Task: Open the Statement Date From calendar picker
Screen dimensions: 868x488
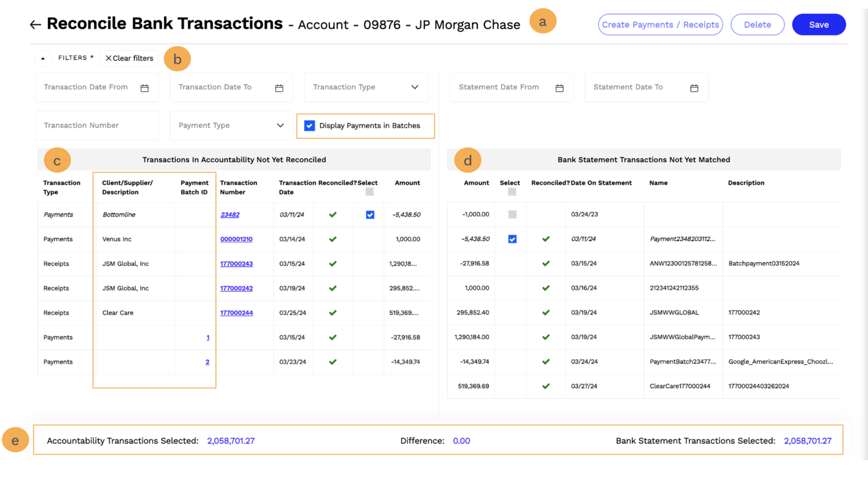Action: [559, 88]
